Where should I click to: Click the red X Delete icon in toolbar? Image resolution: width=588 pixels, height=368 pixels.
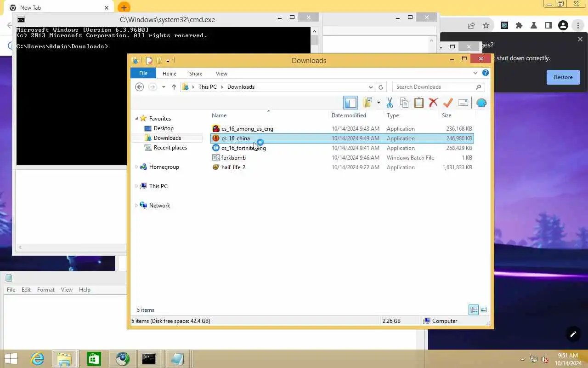pos(433,103)
